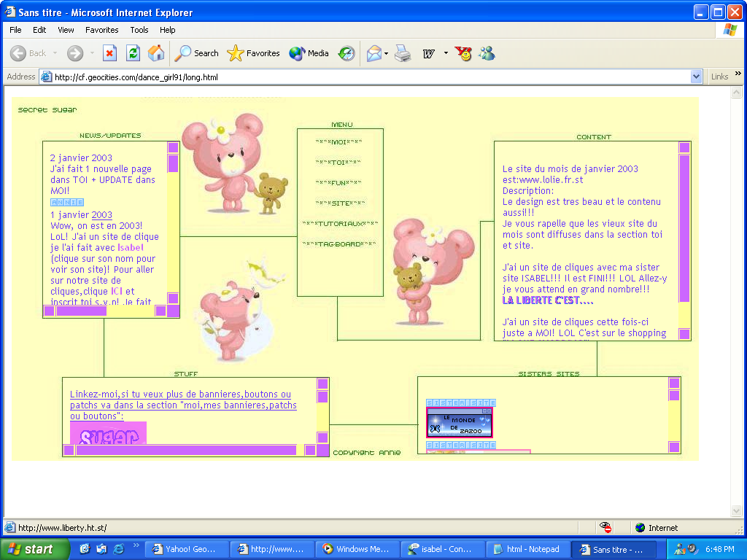Go to the Home page
This screenshot has width=747, height=560.
[156, 53]
